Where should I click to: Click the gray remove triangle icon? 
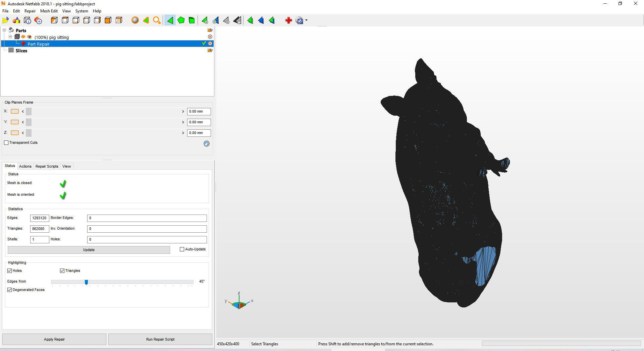click(x=226, y=20)
